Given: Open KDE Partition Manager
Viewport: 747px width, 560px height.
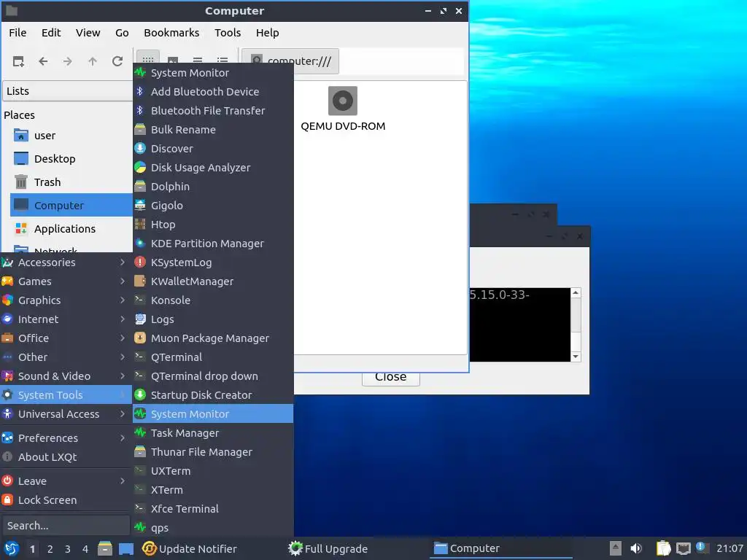Looking at the screenshot, I should [213, 244].
